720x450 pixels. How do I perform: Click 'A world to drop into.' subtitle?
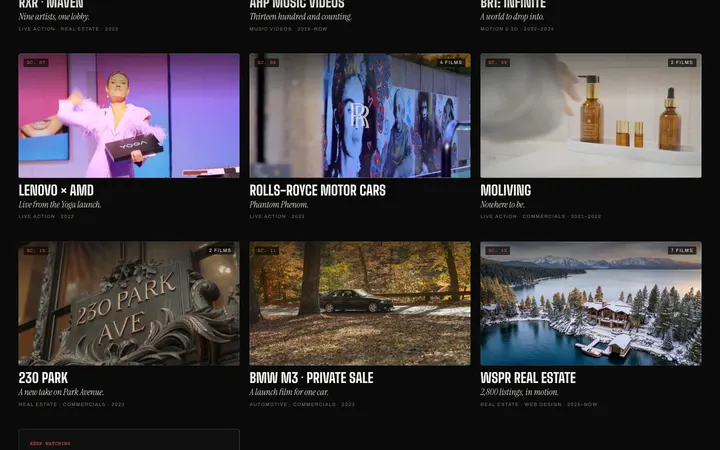click(512, 17)
